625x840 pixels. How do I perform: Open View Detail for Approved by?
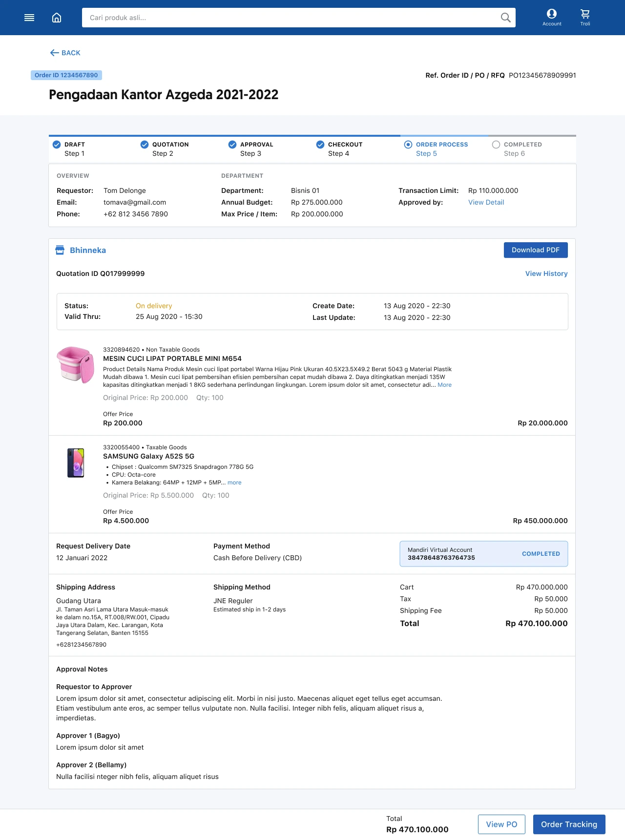click(486, 202)
